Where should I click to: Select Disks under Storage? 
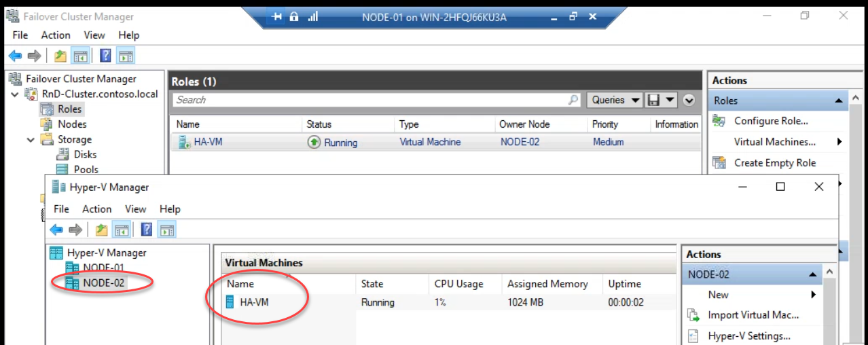pyautogui.click(x=85, y=154)
